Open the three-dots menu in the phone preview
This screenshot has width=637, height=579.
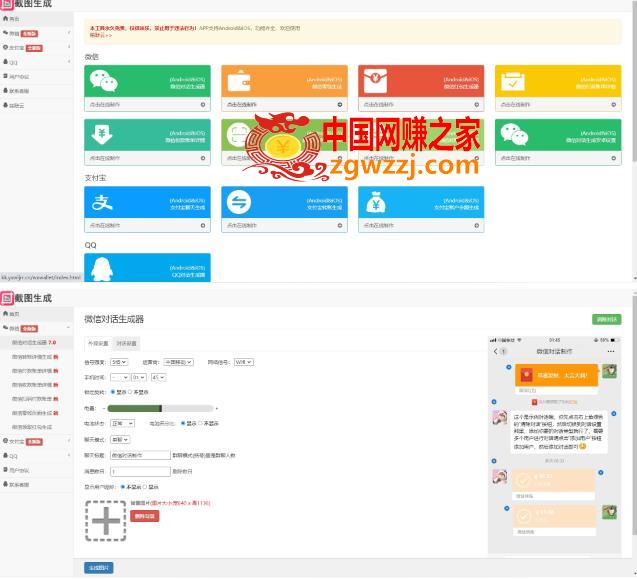click(611, 351)
